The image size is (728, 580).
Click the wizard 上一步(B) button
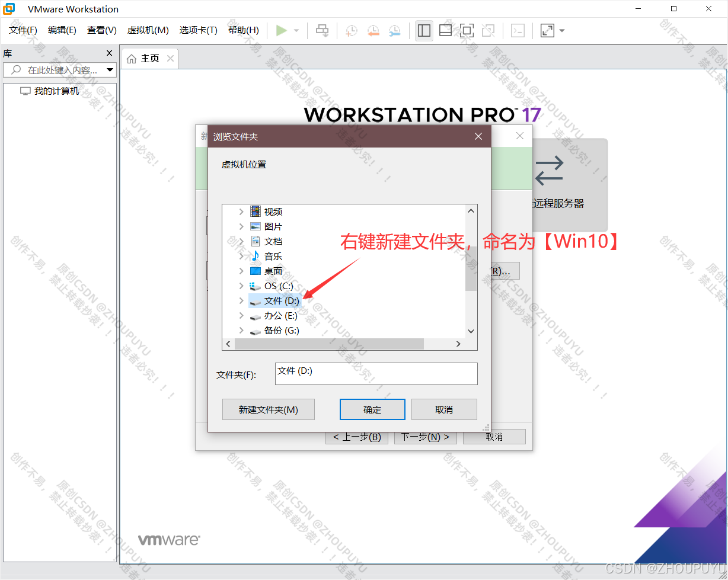tap(357, 437)
